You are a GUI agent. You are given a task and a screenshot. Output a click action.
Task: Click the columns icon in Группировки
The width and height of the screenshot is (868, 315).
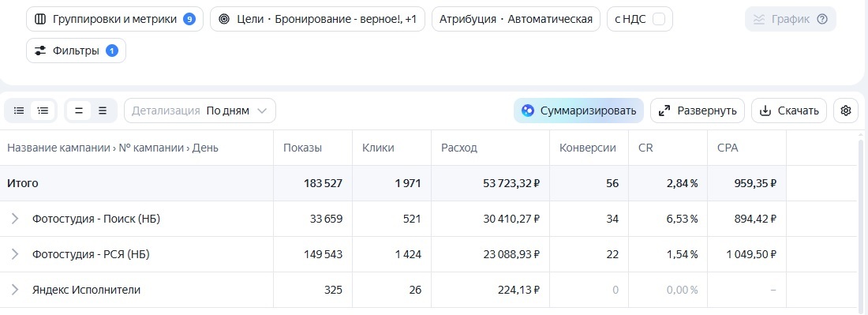click(x=40, y=20)
